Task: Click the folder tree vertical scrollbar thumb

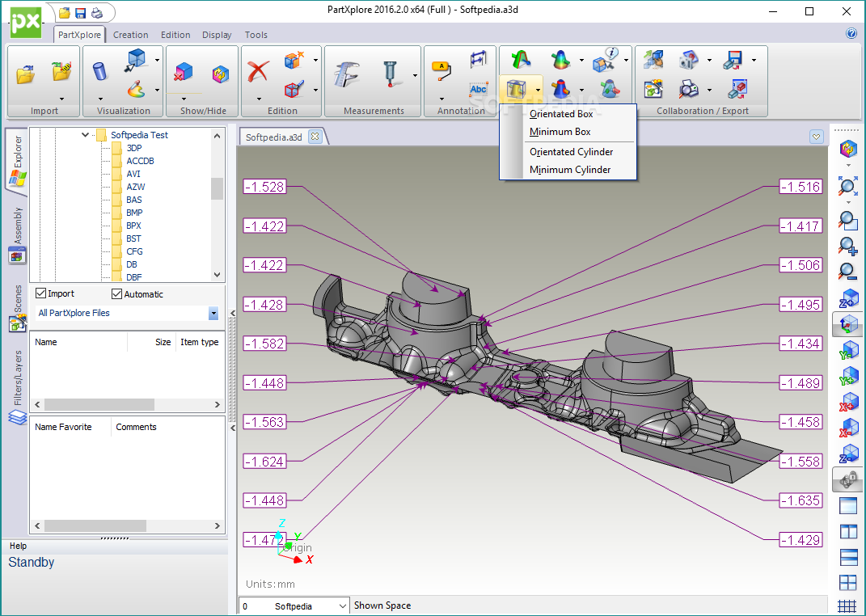Action: pyautogui.click(x=217, y=188)
